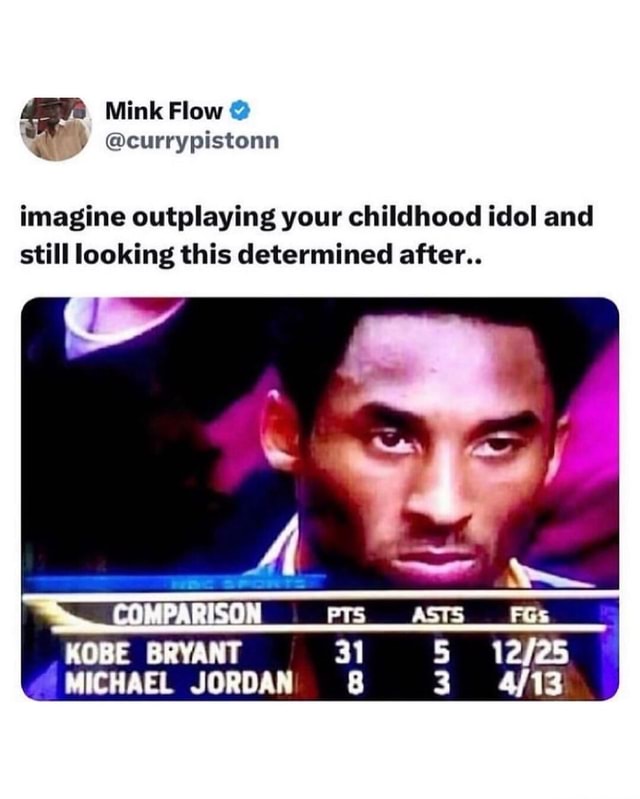Click the blue verified badge
Viewport: 640px width, 799px height.
(241, 111)
